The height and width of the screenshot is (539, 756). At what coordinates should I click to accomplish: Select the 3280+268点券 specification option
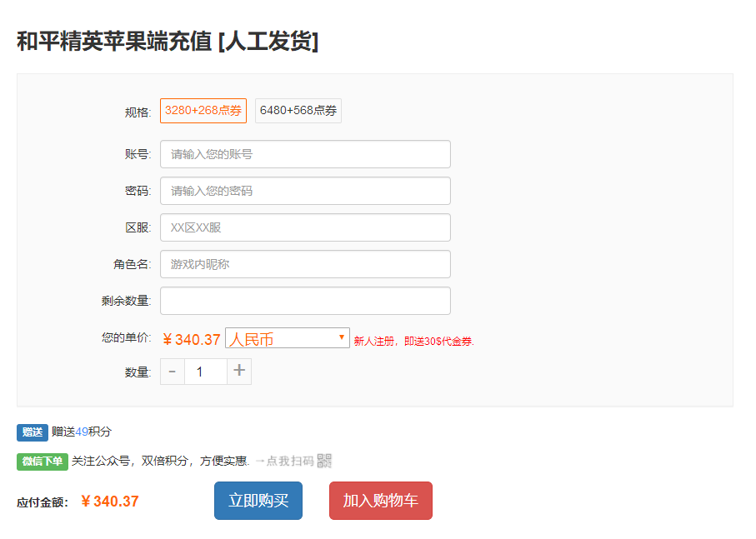coord(203,111)
